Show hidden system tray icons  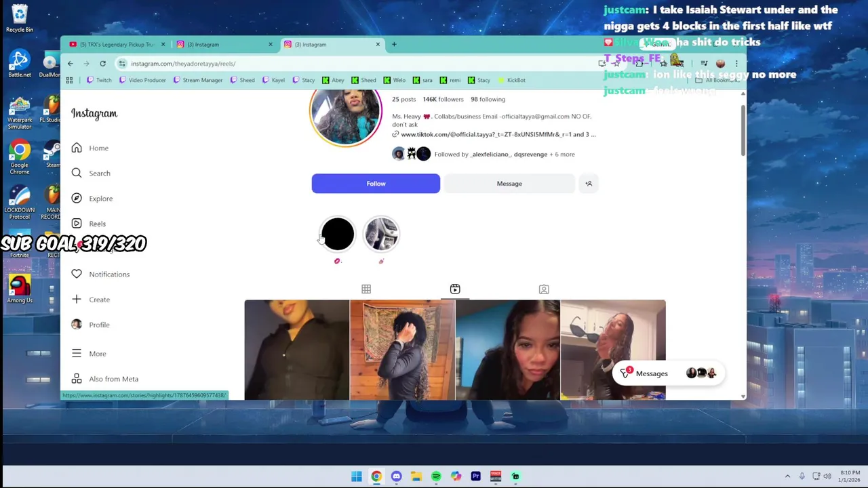(787, 476)
